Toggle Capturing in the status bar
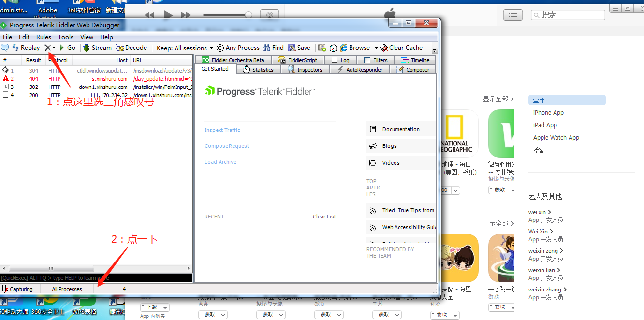 click(17, 289)
